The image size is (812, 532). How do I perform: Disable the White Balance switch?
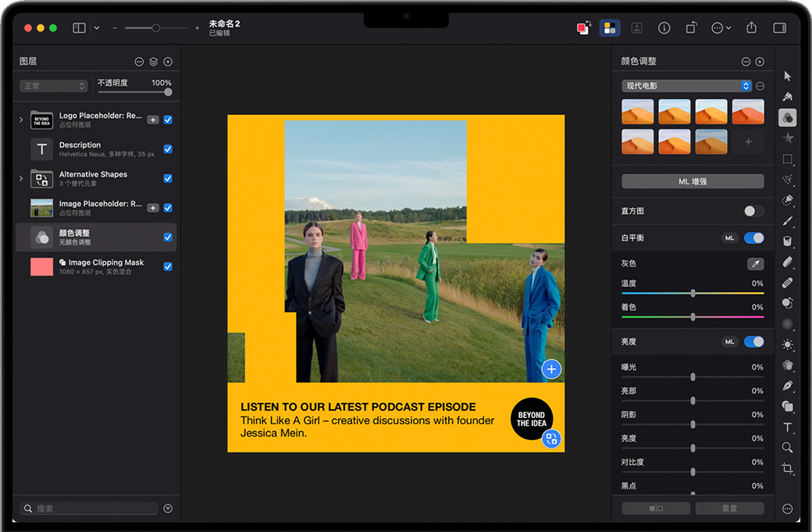[753, 237]
